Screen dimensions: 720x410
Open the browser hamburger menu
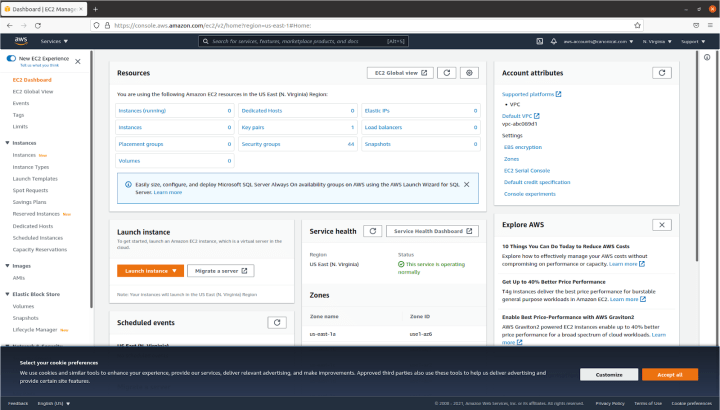[x=710, y=26]
